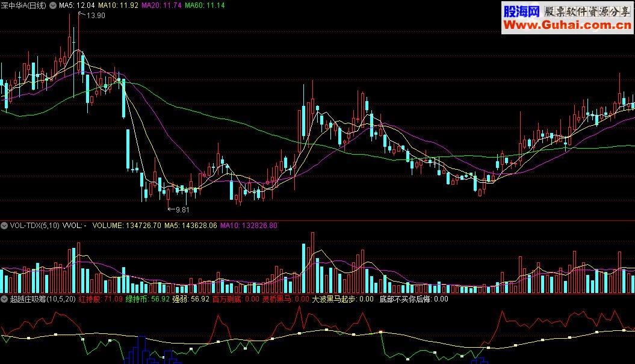Open the www.Guhai.com.cn link

567,25
